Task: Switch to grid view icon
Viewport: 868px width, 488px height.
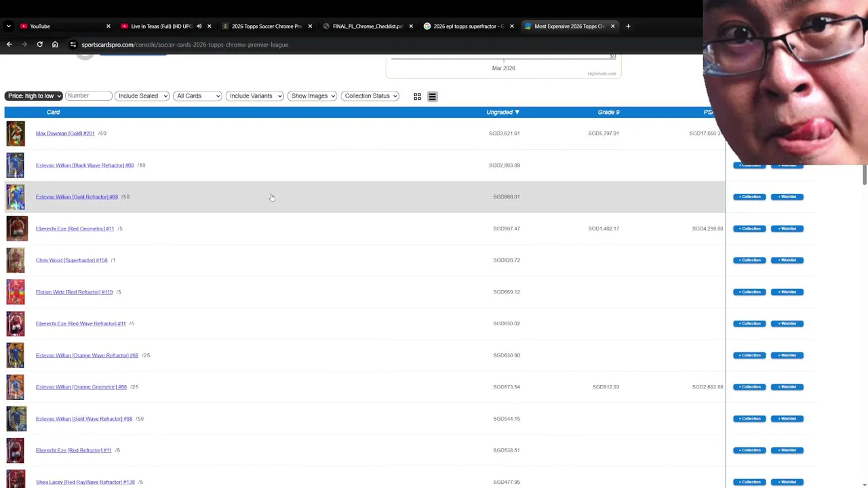Action: [x=417, y=96]
